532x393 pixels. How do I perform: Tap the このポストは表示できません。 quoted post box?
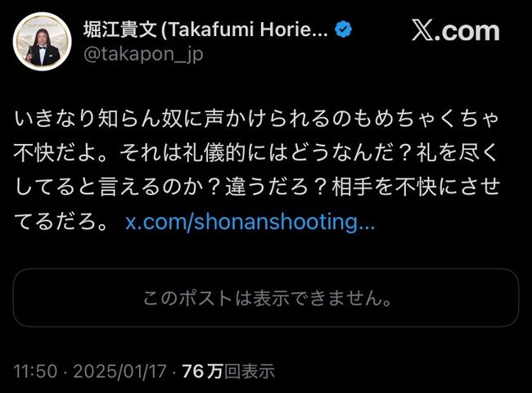click(x=266, y=298)
